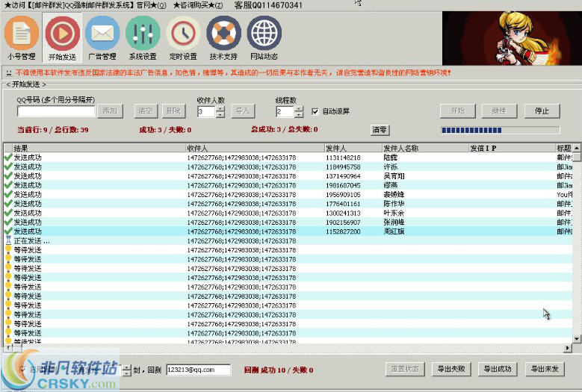Click vertical scrollbar down arrow
Screen dimensions: 582x392
point(577,339)
